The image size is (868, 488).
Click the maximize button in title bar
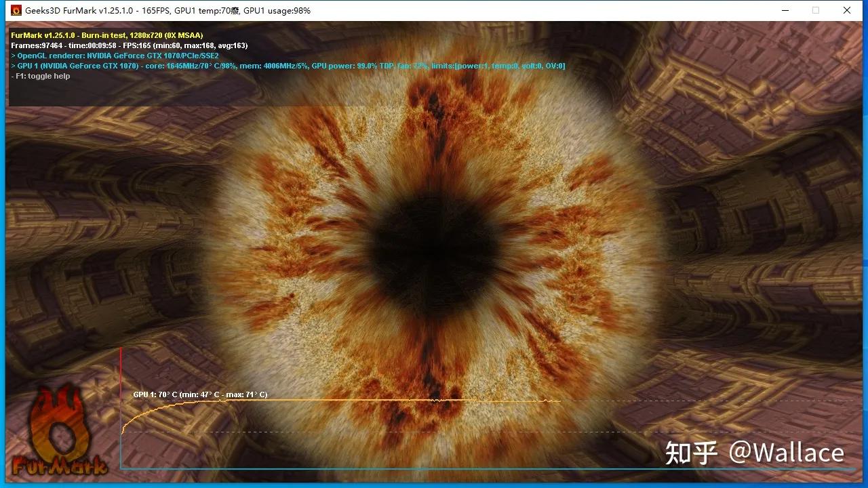(816, 10)
